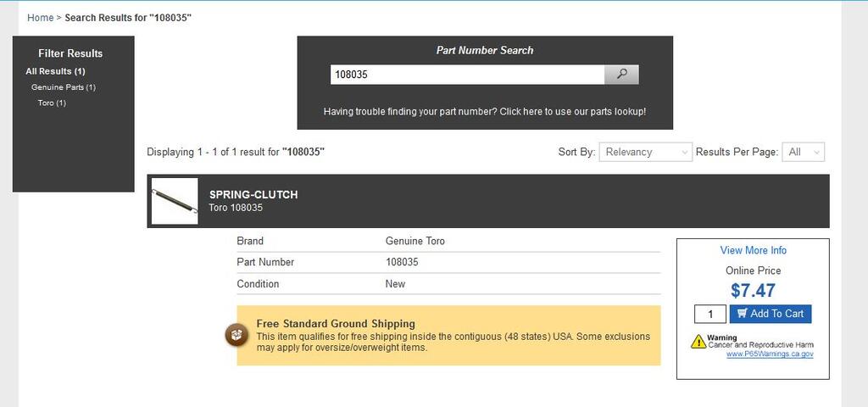Click the quantity input box
Screen dimensions: 868x407
(710, 314)
